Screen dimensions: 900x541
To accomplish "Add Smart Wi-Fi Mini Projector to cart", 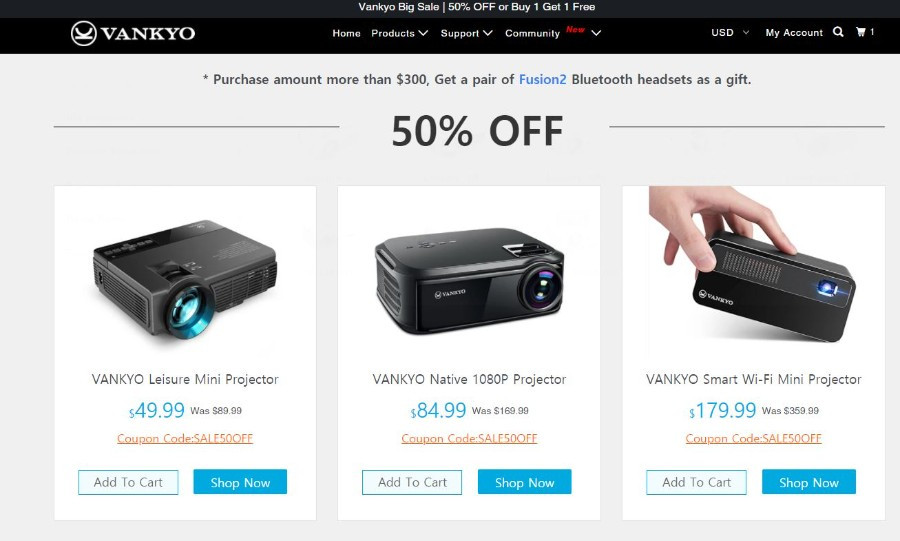I will 696,482.
